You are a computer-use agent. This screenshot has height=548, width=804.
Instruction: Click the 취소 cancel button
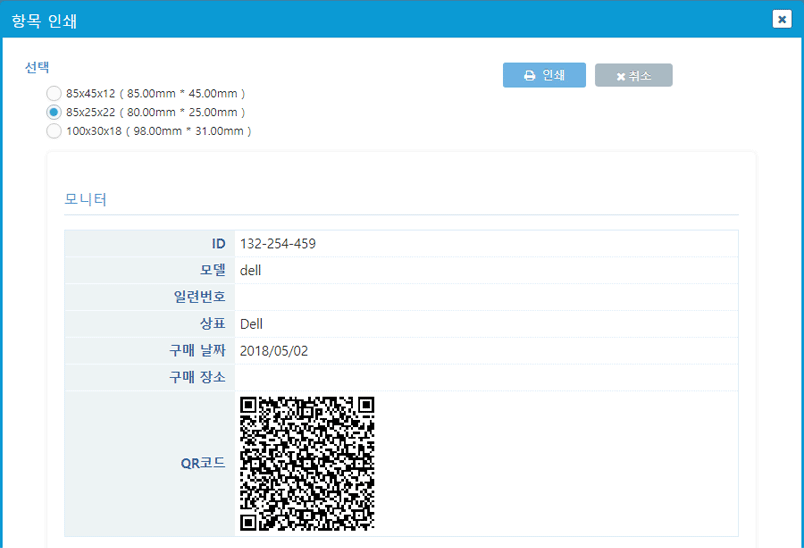[x=633, y=75]
